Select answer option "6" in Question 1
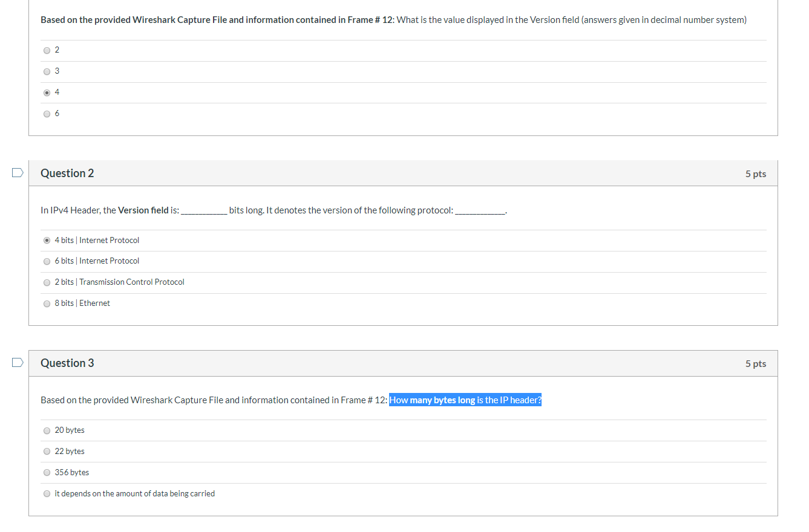The width and height of the screenshot is (809, 532). (x=47, y=114)
